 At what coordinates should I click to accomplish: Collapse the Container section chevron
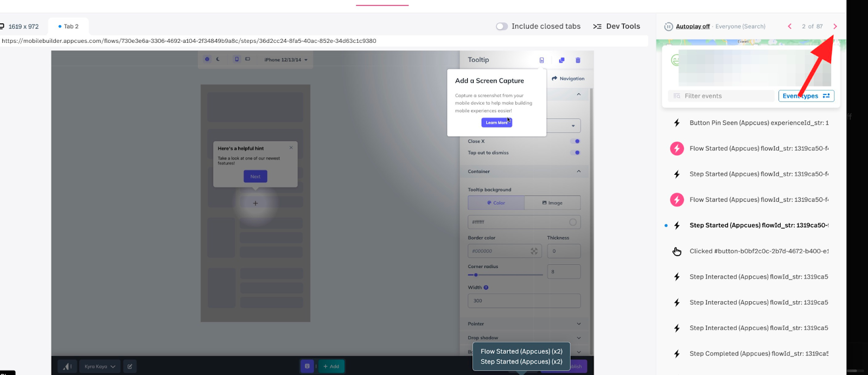click(x=578, y=171)
